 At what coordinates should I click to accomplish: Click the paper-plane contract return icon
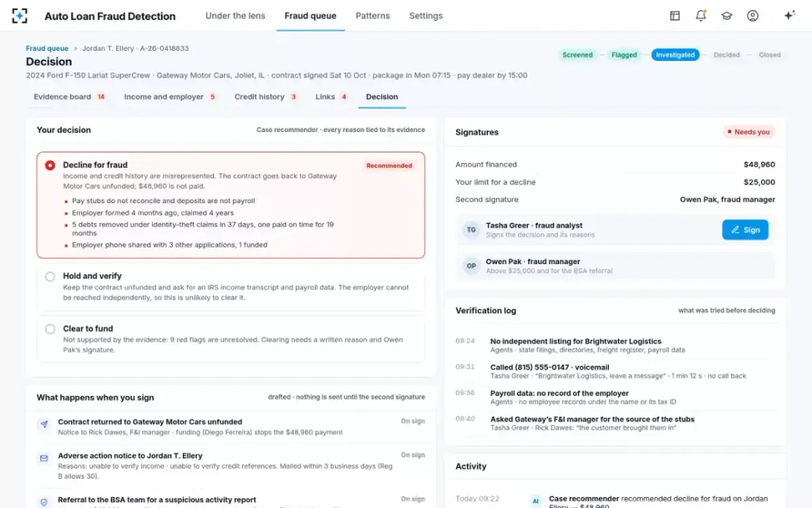click(x=44, y=425)
